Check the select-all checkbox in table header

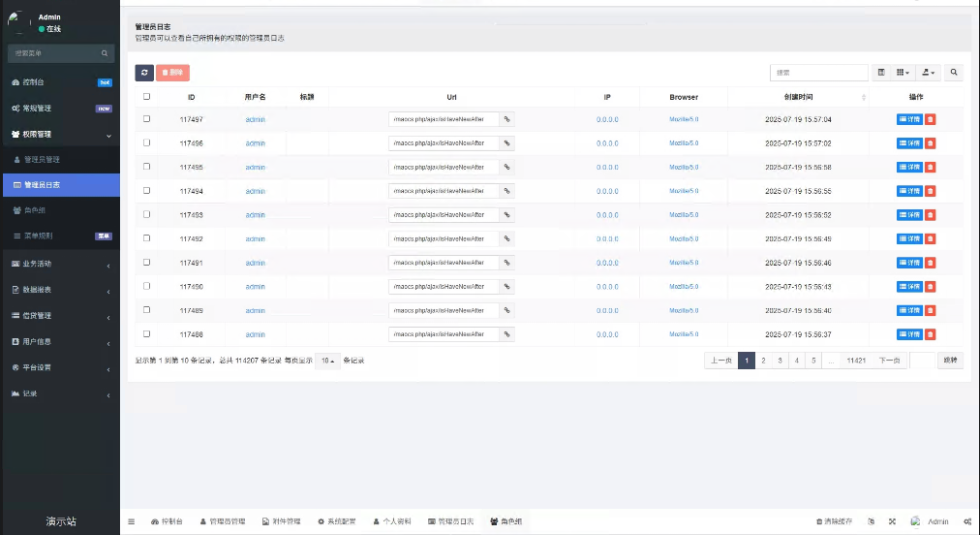147,97
